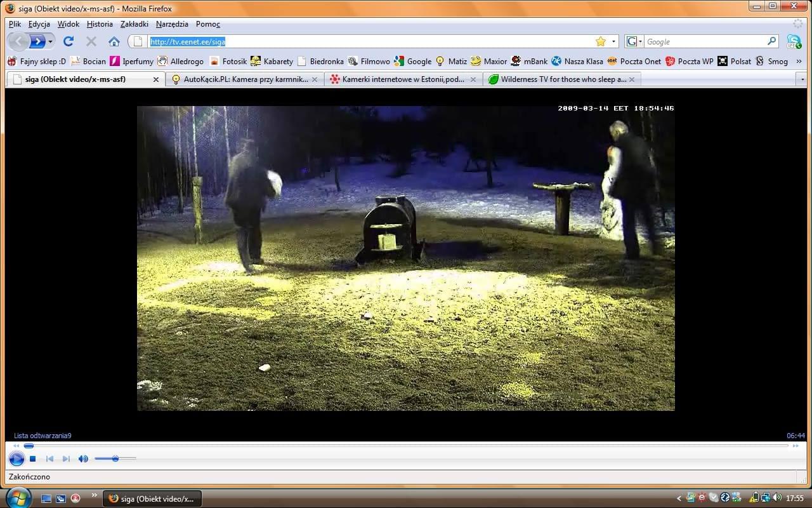Open the list-all-tabs dropdown

pos(801,79)
